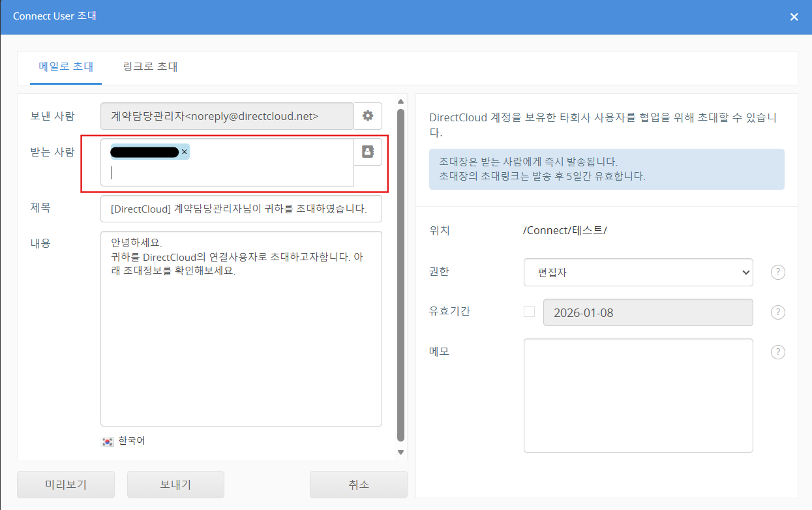
Task: Click help icon next to 메모
Action: pos(777,352)
